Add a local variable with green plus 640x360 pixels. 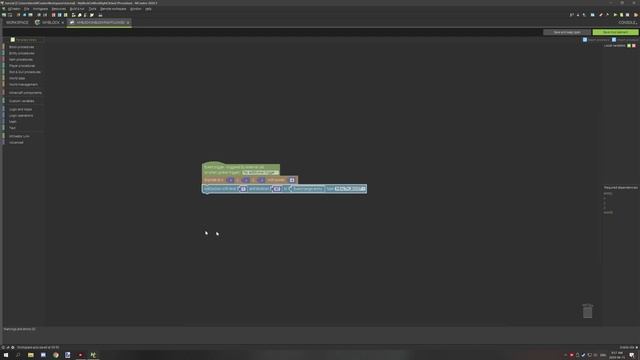(x=629, y=46)
